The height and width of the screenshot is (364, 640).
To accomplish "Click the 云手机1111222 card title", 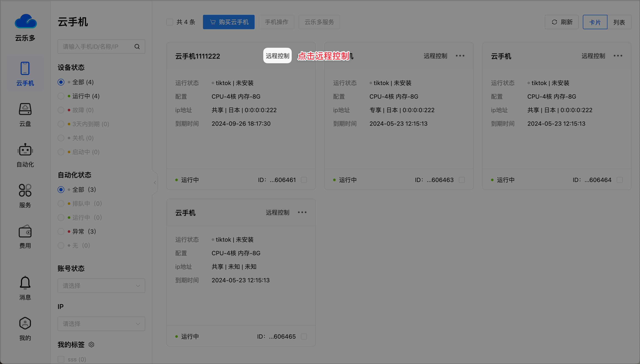I will (x=197, y=56).
